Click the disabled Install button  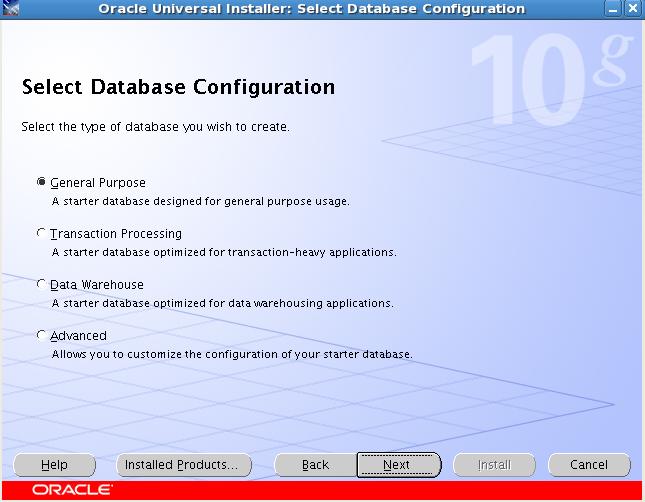point(494,465)
